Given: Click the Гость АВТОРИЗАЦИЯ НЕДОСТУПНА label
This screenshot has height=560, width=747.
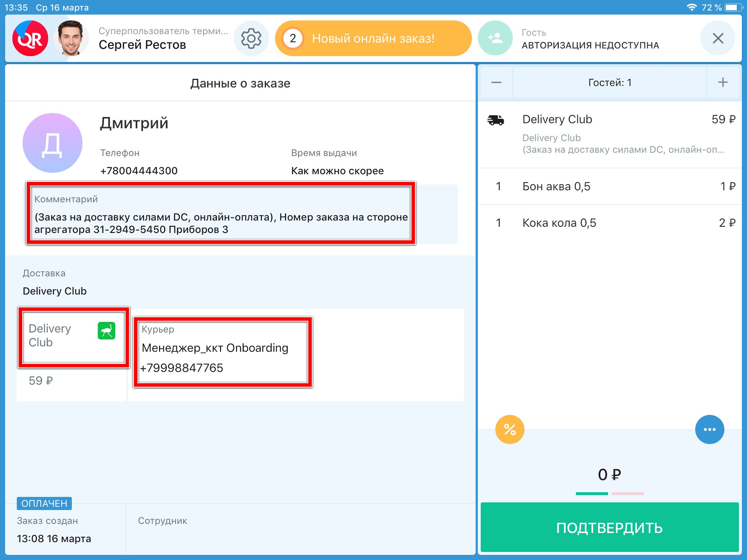Looking at the screenshot, I should [590, 39].
